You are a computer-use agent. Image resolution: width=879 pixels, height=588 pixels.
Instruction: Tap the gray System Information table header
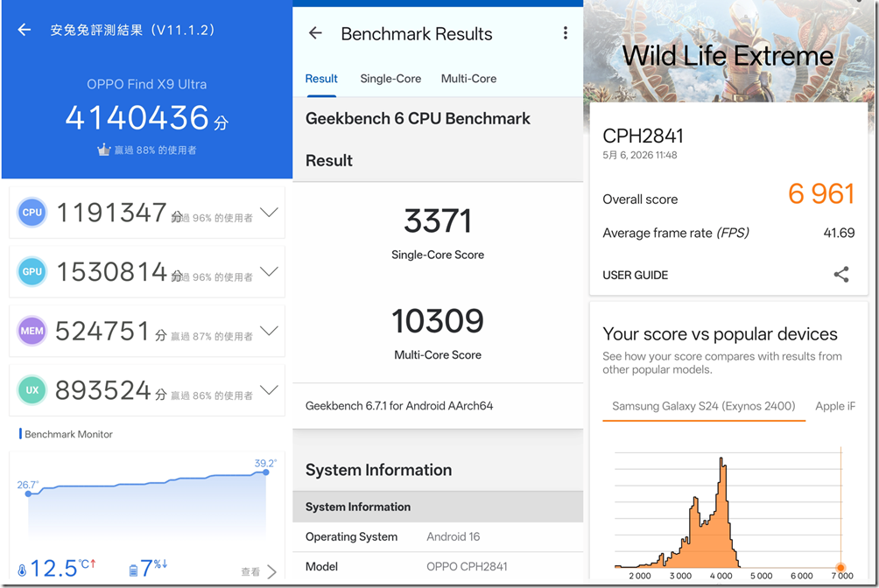tap(438, 507)
